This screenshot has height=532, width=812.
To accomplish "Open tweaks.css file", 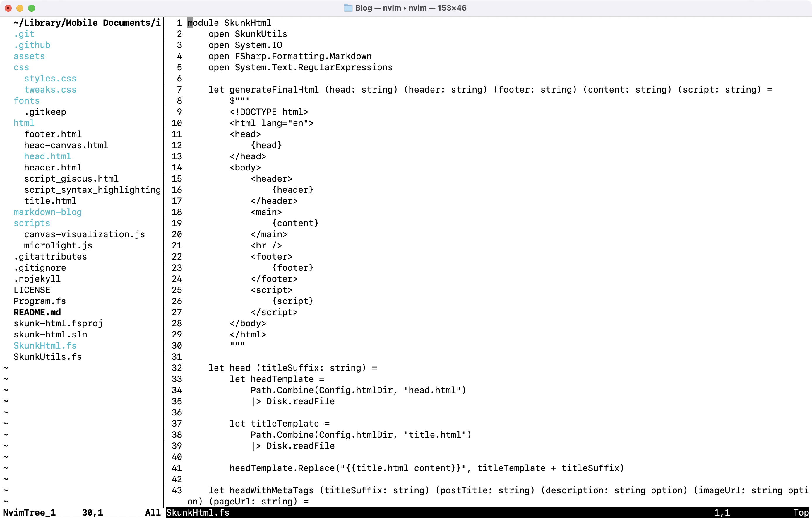I will pos(50,89).
